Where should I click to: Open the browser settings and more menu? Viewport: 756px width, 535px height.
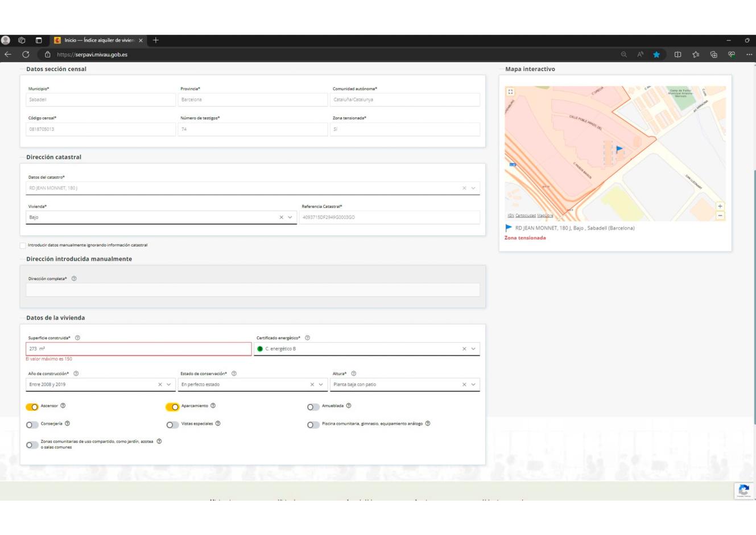coord(749,55)
